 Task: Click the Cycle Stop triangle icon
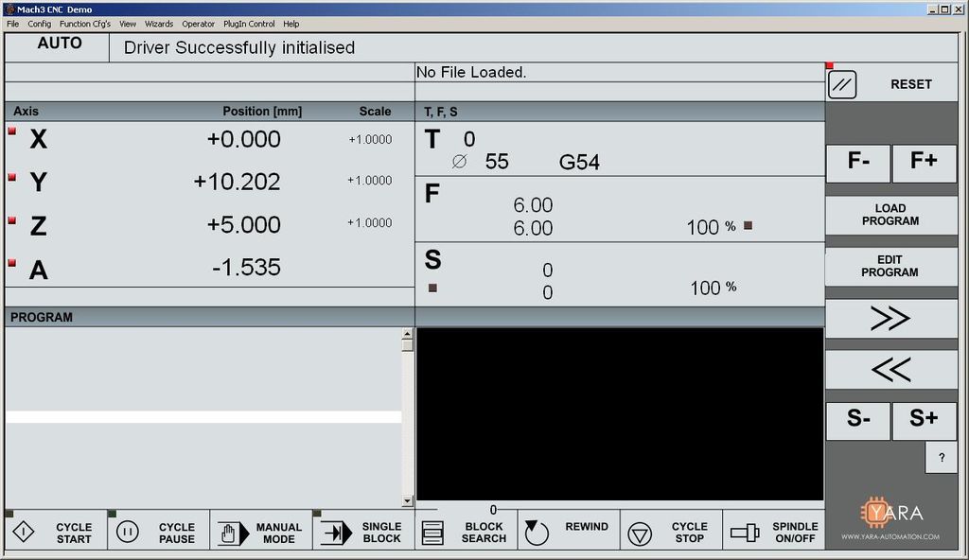click(x=640, y=534)
